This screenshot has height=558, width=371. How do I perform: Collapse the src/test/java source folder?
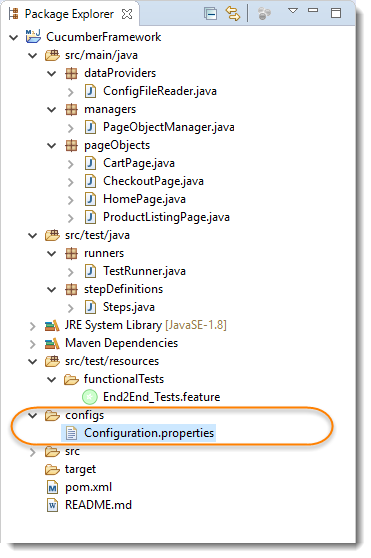(x=32, y=235)
